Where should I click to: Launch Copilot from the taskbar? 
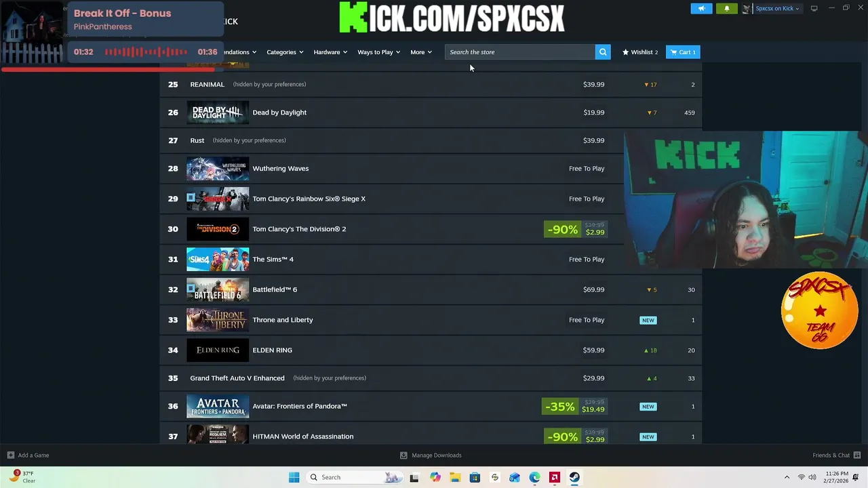(x=435, y=477)
